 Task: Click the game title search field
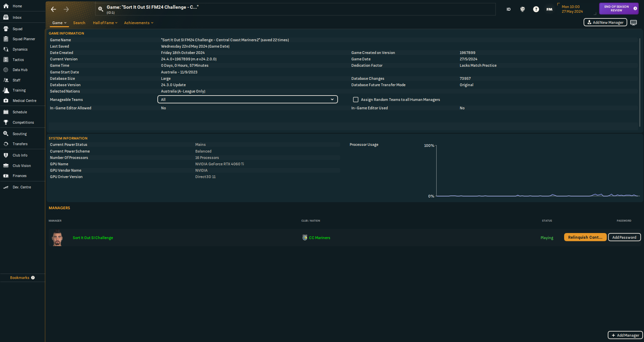(295, 9)
